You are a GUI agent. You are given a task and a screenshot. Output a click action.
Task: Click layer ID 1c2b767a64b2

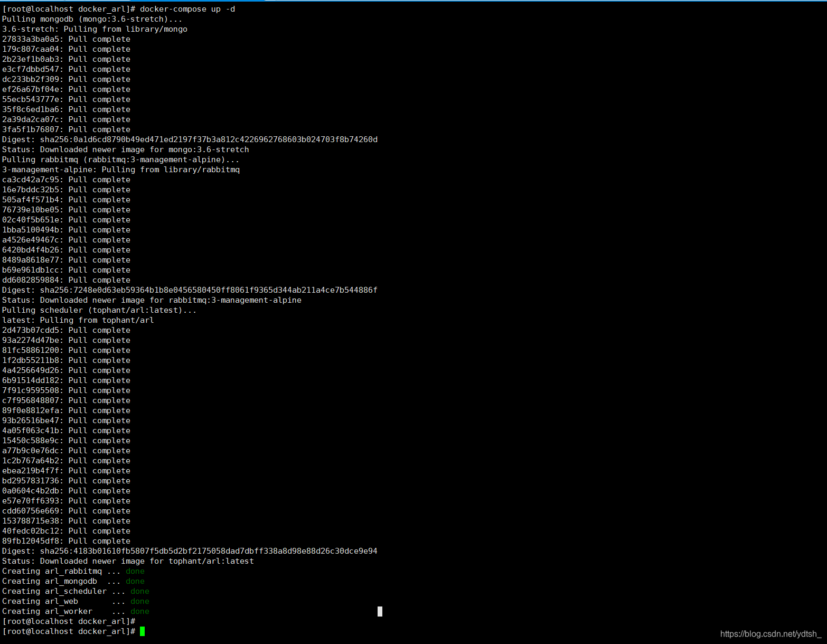(x=31, y=461)
